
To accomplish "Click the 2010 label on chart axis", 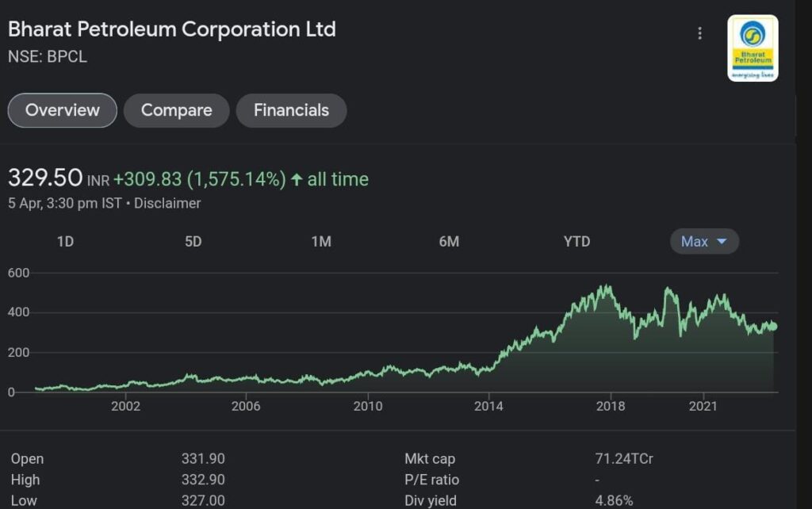I will point(368,406).
